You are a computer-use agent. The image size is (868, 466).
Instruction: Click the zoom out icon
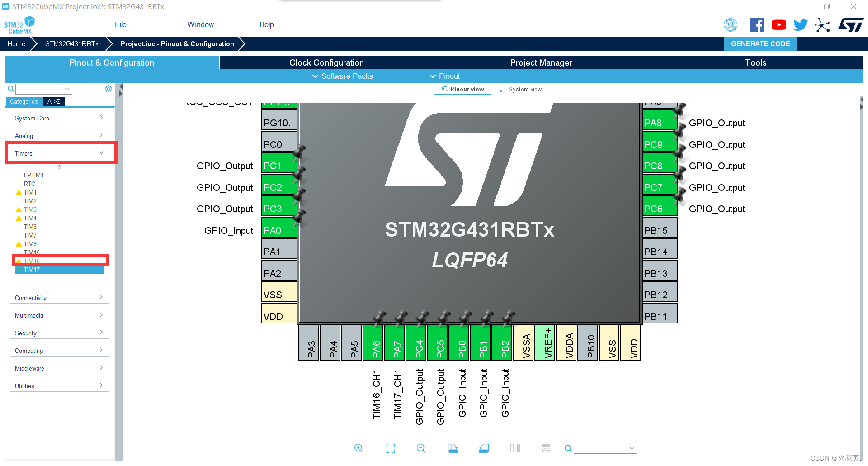click(x=421, y=448)
